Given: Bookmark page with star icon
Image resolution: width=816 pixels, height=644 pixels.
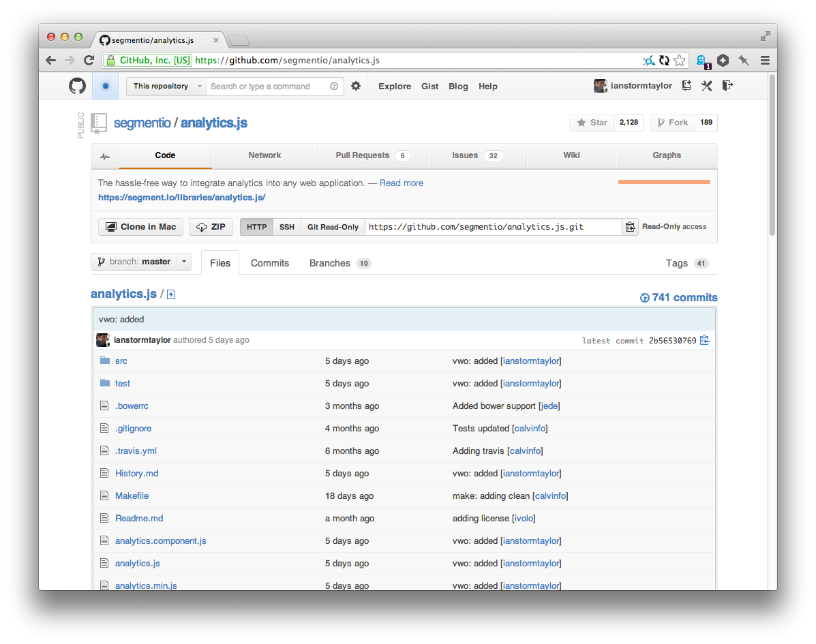Looking at the screenshot, I should (x=679, y=61).
